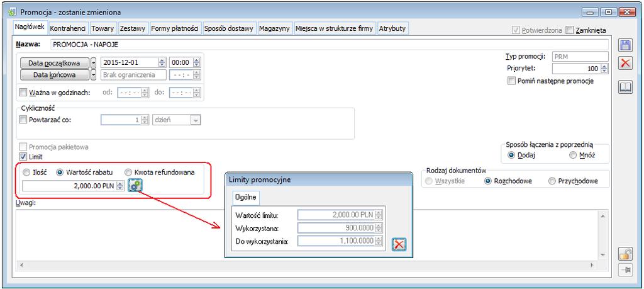
Task: Open the Zestawy tab
Action: click(133, 28)
